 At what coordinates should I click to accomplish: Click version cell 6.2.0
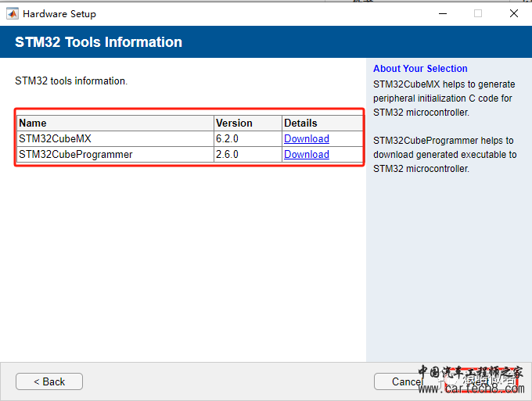248,138
